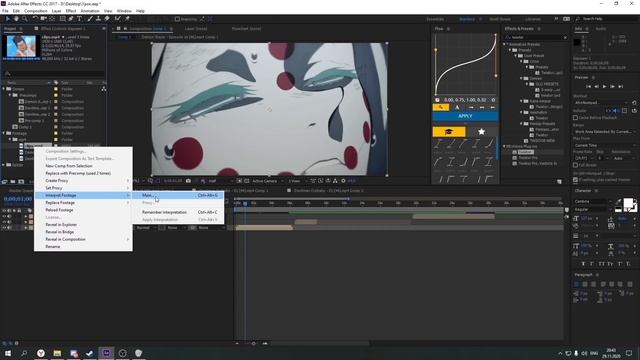This screenshot has height=360, width=640.
Task: Select the Puppet Pin tool
Action: click(x=127, y=19)
